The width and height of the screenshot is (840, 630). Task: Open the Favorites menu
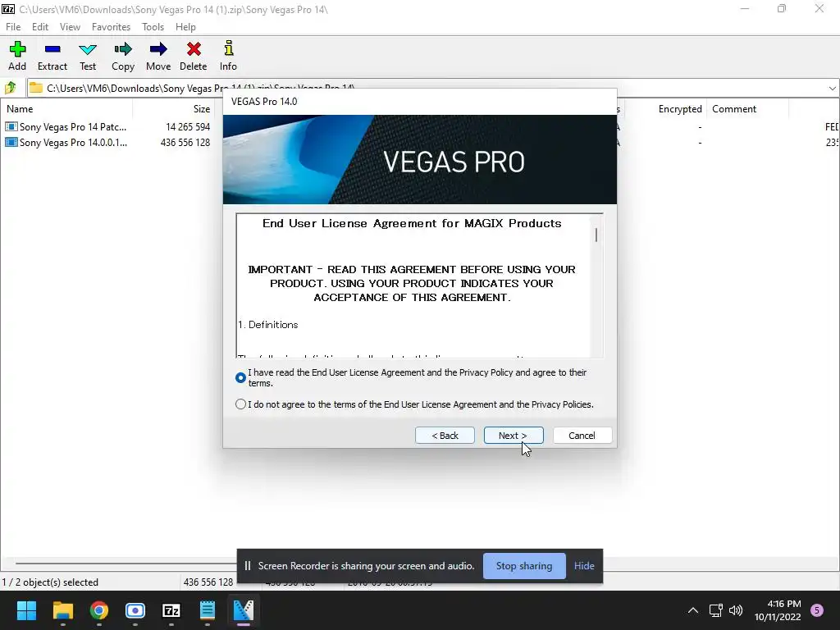point(111,27)
